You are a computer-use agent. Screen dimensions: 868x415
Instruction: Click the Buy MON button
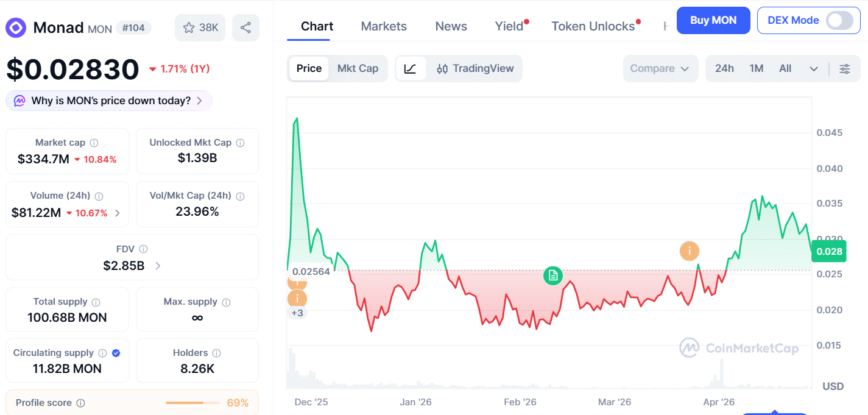pyautogui.click(x=713, y=20)
